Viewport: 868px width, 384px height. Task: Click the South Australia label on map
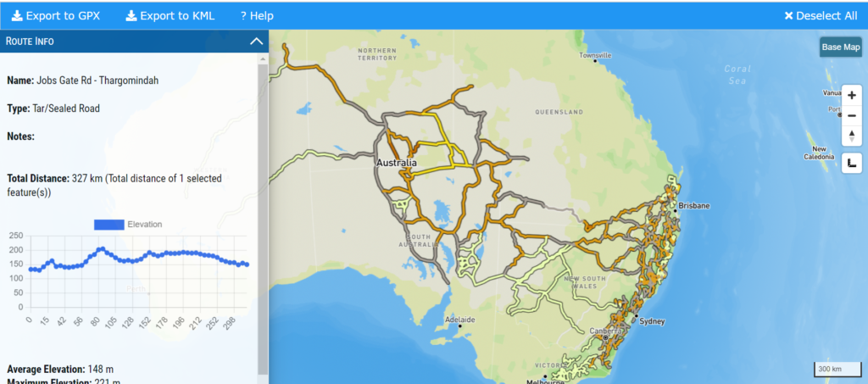point(419,240)
